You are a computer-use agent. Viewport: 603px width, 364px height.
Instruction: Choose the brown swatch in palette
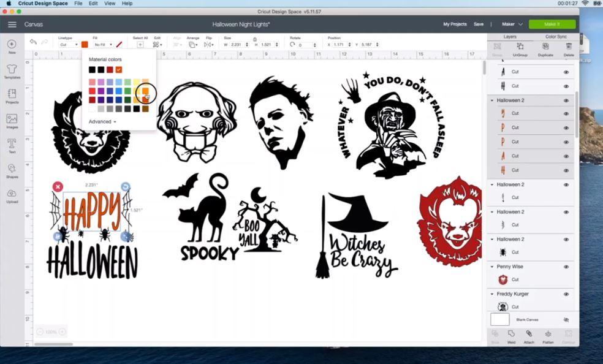click(145, 109)
